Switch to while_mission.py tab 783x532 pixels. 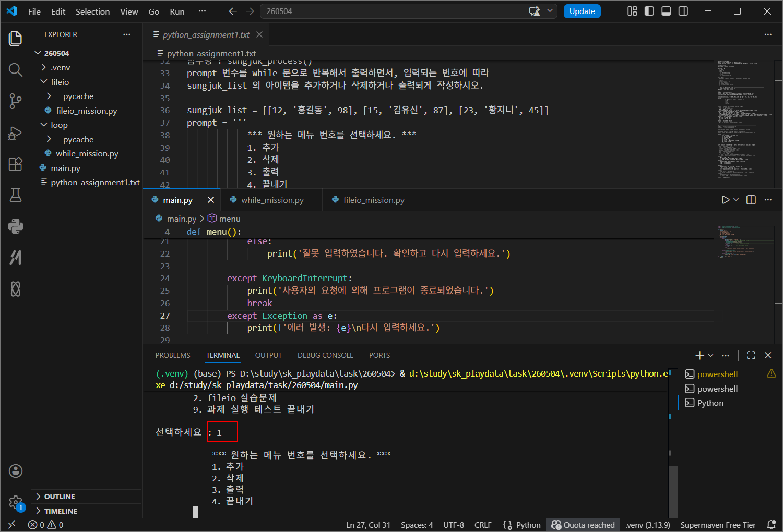[x=272, y=200]
